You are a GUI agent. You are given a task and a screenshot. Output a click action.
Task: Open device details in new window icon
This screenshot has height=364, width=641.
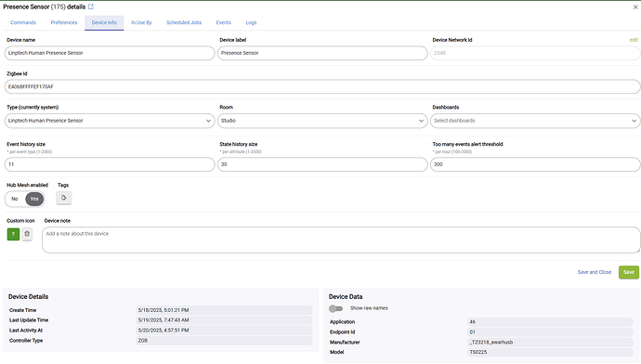click(x=91, y=6)
